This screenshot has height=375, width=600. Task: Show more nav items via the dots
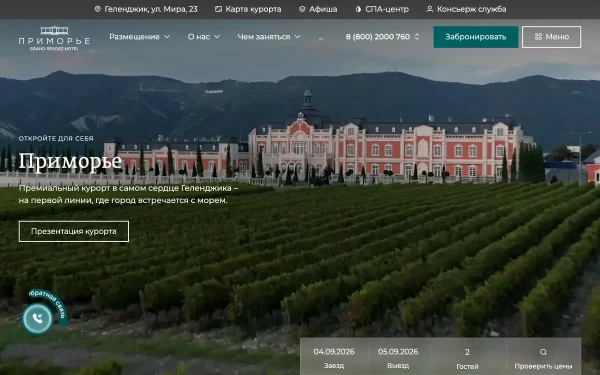[321, 38]
